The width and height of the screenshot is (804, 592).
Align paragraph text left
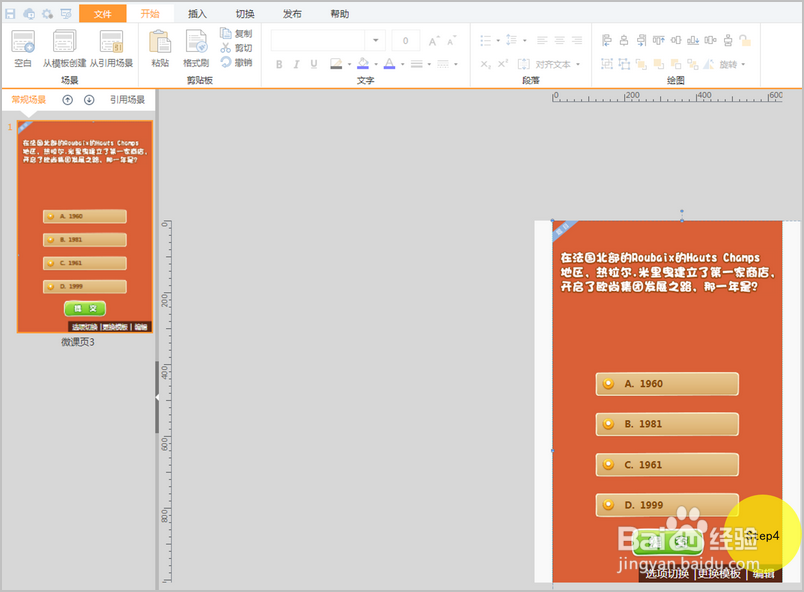click(x=542, y=40)
